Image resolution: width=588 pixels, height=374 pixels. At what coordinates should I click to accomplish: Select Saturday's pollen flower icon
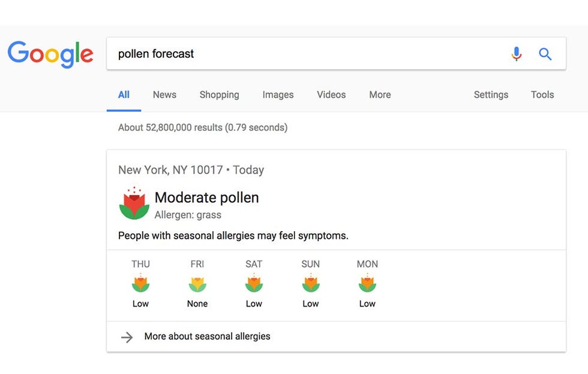tap(254, 283)
